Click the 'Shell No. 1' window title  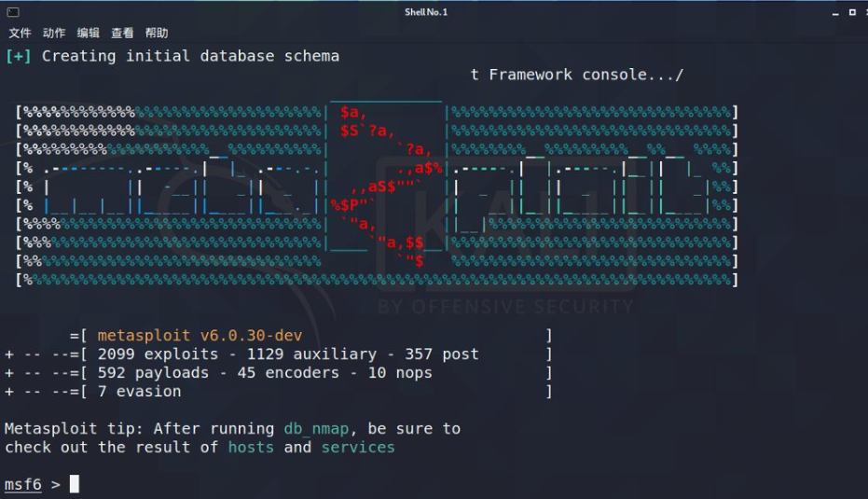(426, 12)
